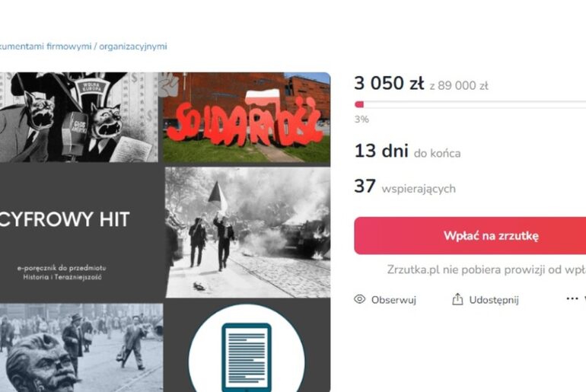
Task: Open the organizacyjnymi breadcrumb link
Action: pyautogui.click(x=133, y=46)
